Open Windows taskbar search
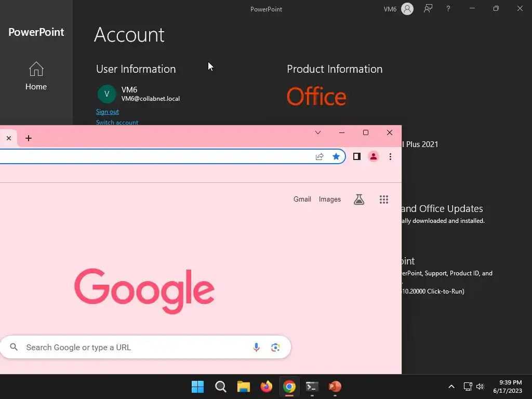 tap(220, 387)
